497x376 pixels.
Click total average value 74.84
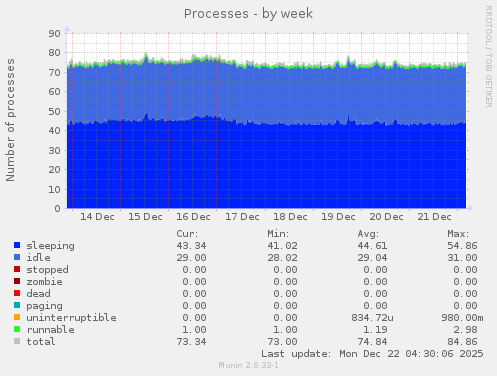372,342
